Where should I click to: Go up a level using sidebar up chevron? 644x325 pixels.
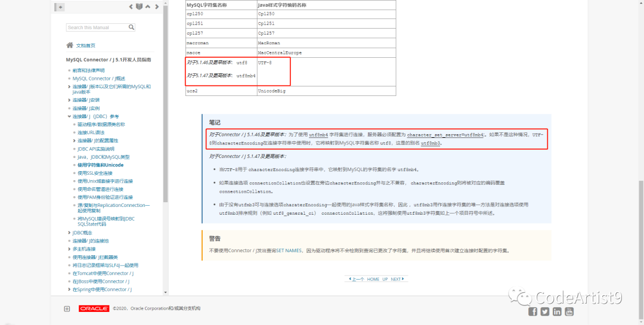[147, 7]
